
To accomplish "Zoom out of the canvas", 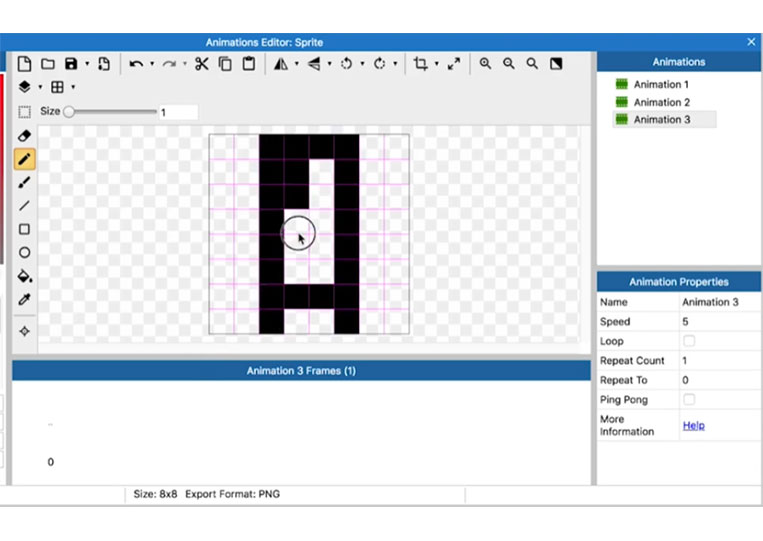I will tap(509, 64).
